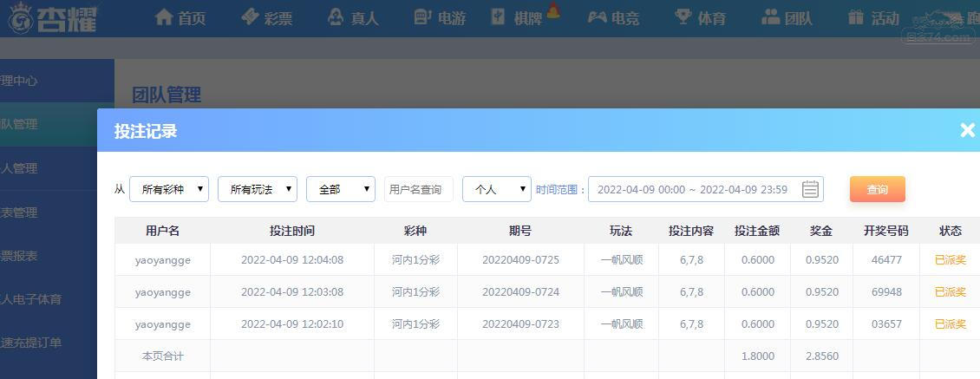
Task: Close the 投注记录 dialog
Action: pyautogui.click(x=968, y=130)
